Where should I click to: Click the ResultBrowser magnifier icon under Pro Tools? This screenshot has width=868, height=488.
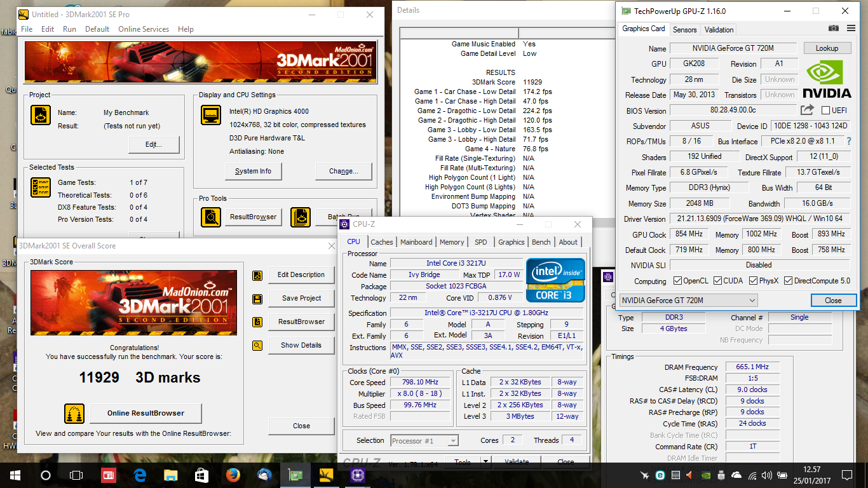tap(211, 217)
